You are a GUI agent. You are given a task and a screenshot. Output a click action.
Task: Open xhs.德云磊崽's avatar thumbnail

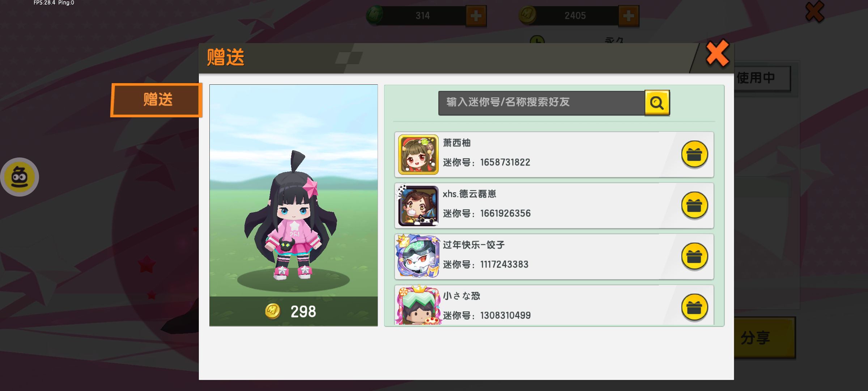click(418, 206)
